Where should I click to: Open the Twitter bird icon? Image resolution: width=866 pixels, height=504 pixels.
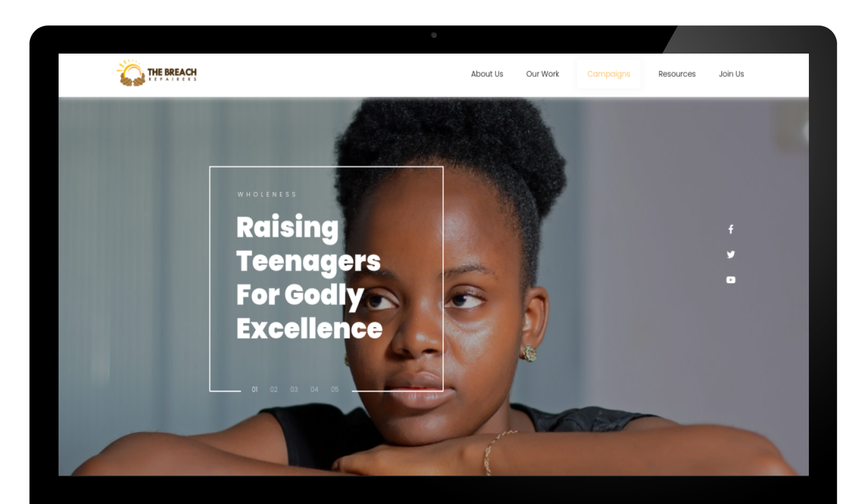[x=731, y=254]
